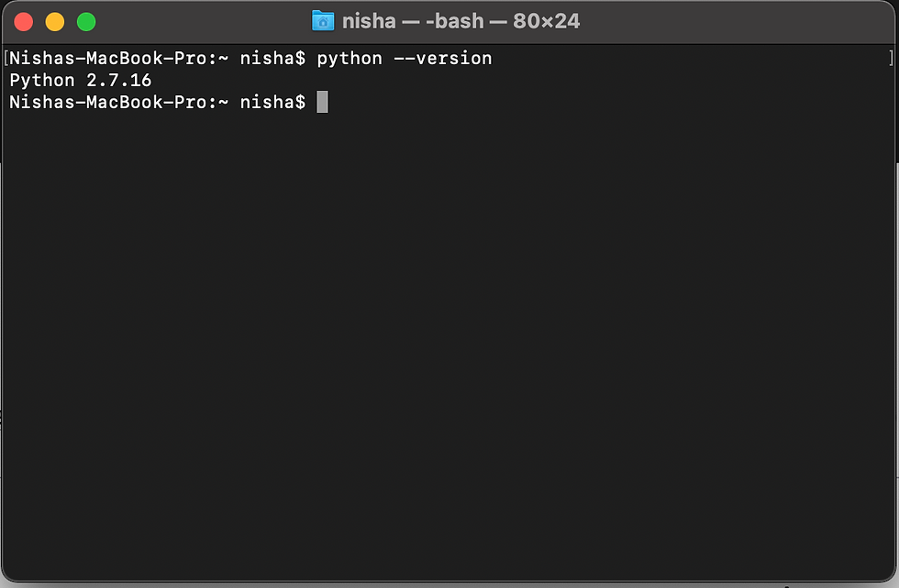This screenshot has width=899, height=588.
Task: Click "-bash" in the window title
Action: coord(455,21)
